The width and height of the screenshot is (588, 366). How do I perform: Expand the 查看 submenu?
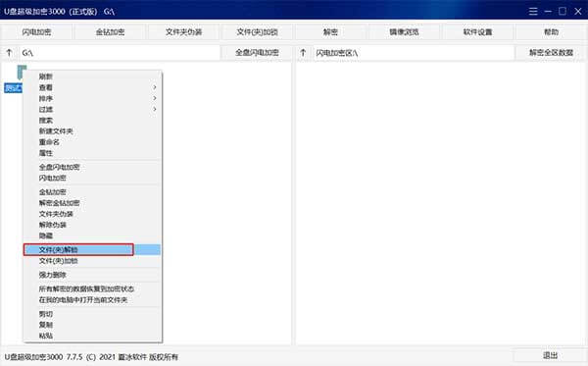tap(92, 87)
